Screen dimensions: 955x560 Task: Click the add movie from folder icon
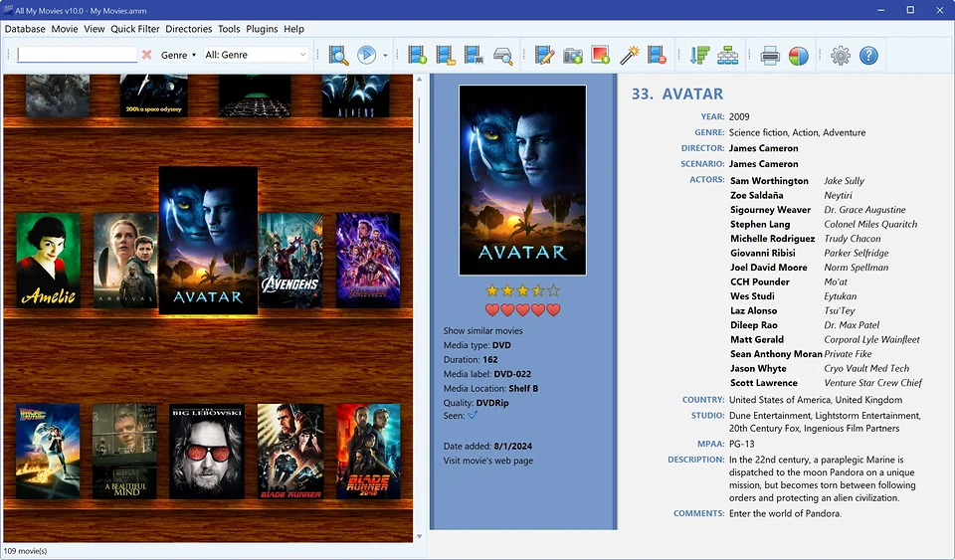[446, 56]
